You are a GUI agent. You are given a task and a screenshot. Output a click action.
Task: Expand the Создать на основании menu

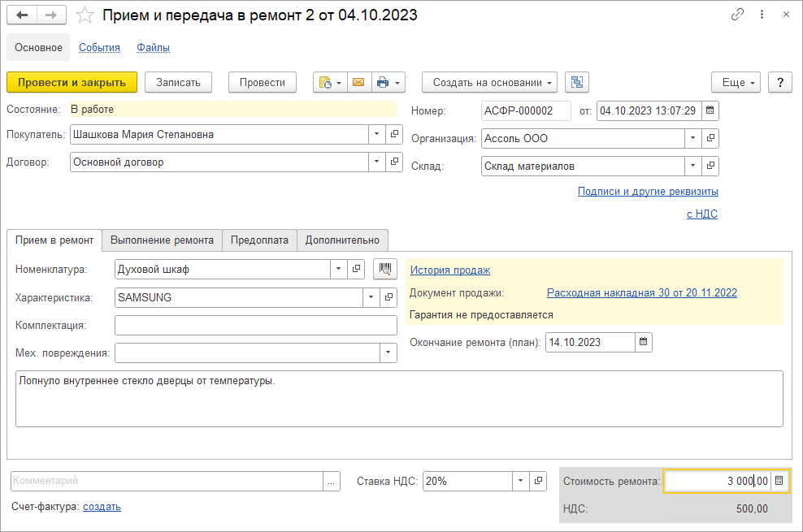coord(489,82)
